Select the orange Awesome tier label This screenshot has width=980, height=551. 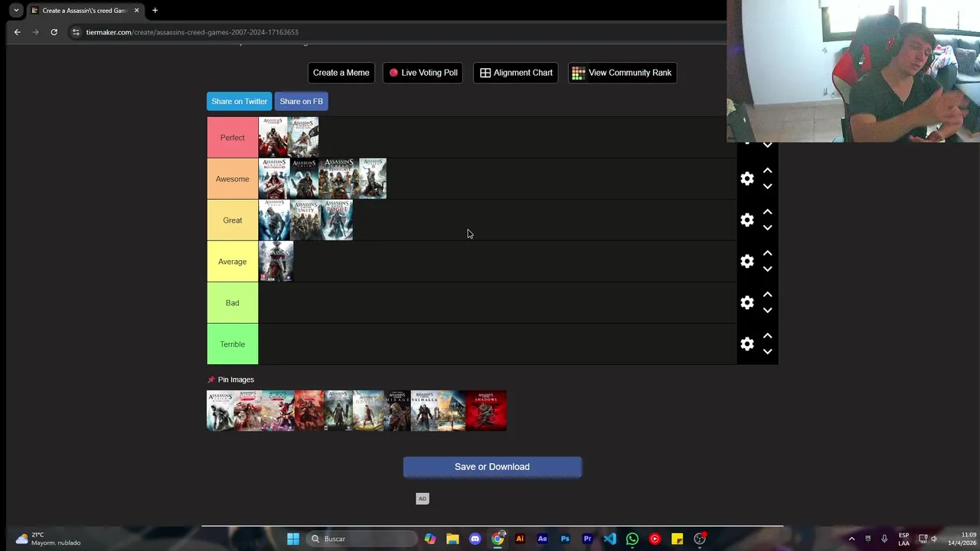pos(233,179)
